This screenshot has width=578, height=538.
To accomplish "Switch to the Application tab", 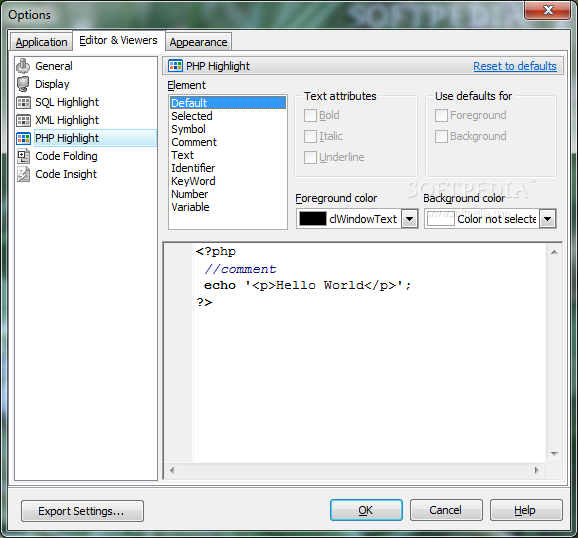I will 41,42.
